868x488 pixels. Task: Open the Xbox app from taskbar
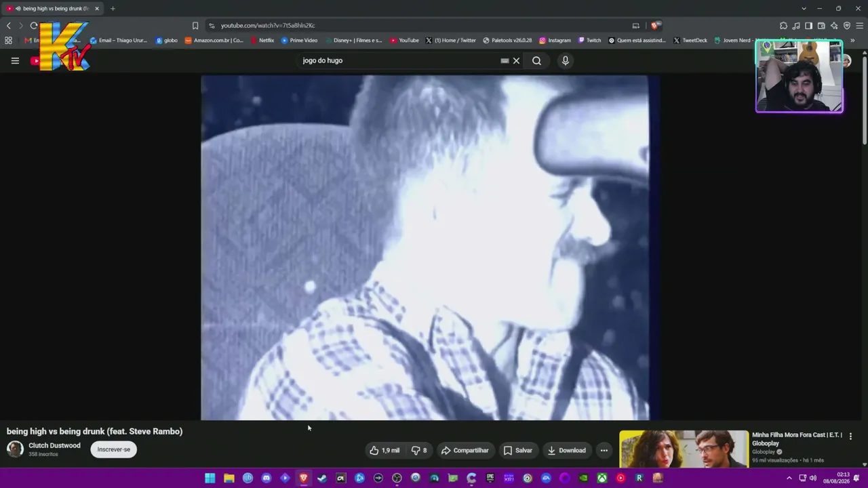pos(601,479)
